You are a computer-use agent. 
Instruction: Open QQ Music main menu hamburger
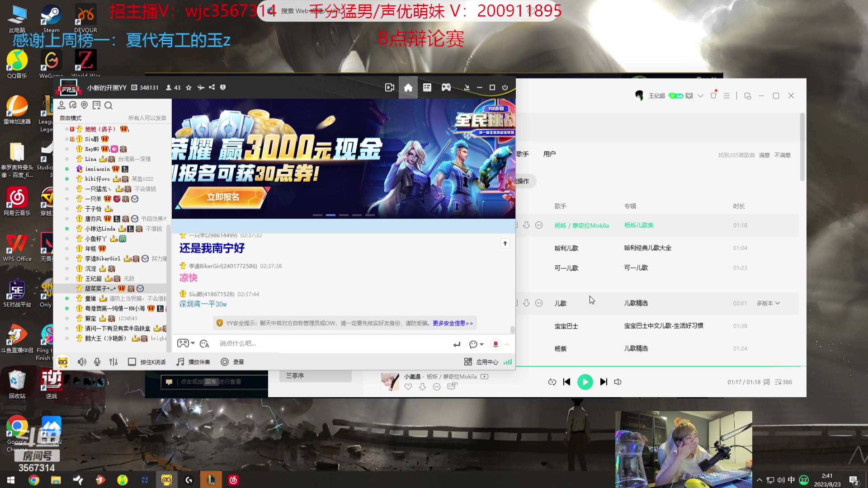(x=726, y=96)
